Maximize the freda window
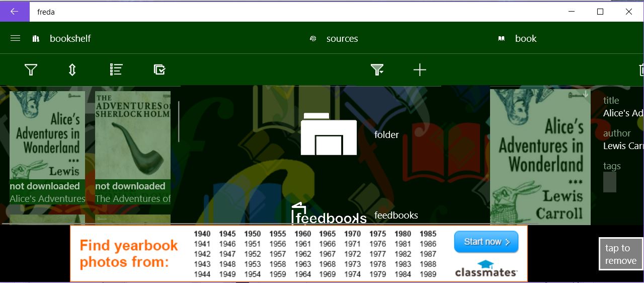The width and height of the screenshot is (644, 283). 600,12
